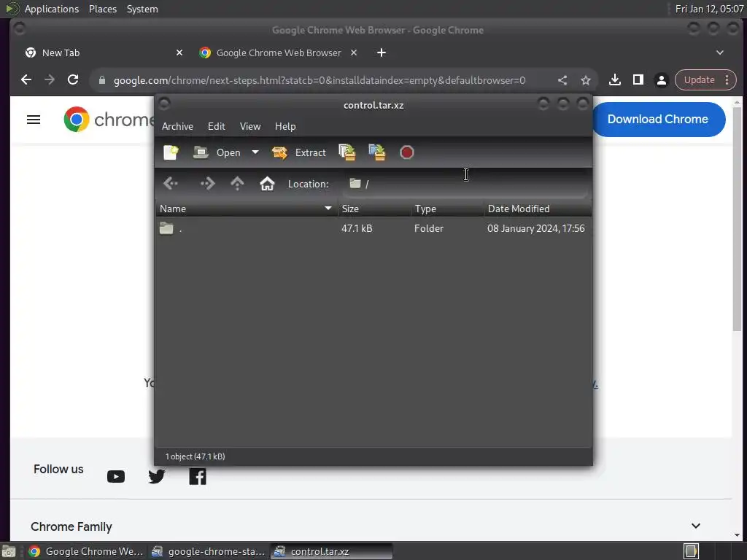Sort the file list by Type column

pyautogui.click(x=447, y=209)
